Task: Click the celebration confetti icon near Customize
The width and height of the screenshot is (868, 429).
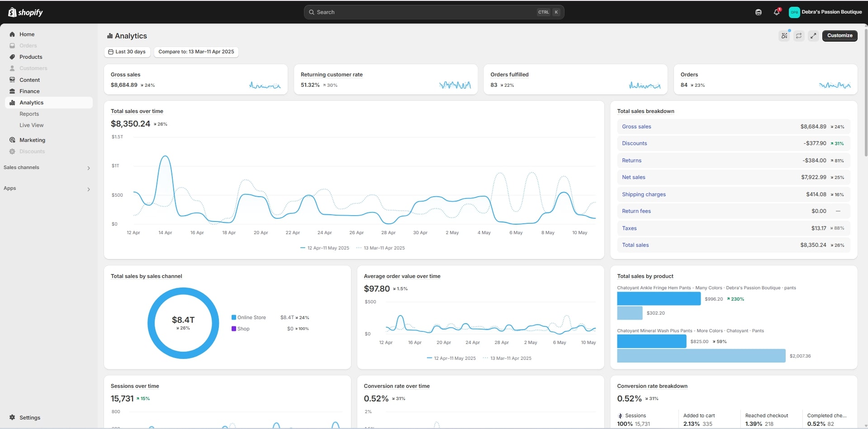Action: pos(784,36)
